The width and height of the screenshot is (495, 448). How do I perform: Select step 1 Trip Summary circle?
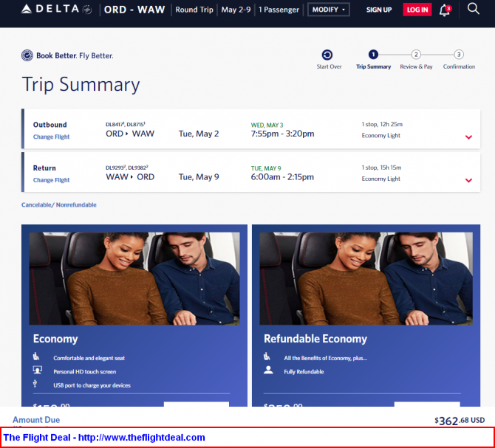pos(373,55)
